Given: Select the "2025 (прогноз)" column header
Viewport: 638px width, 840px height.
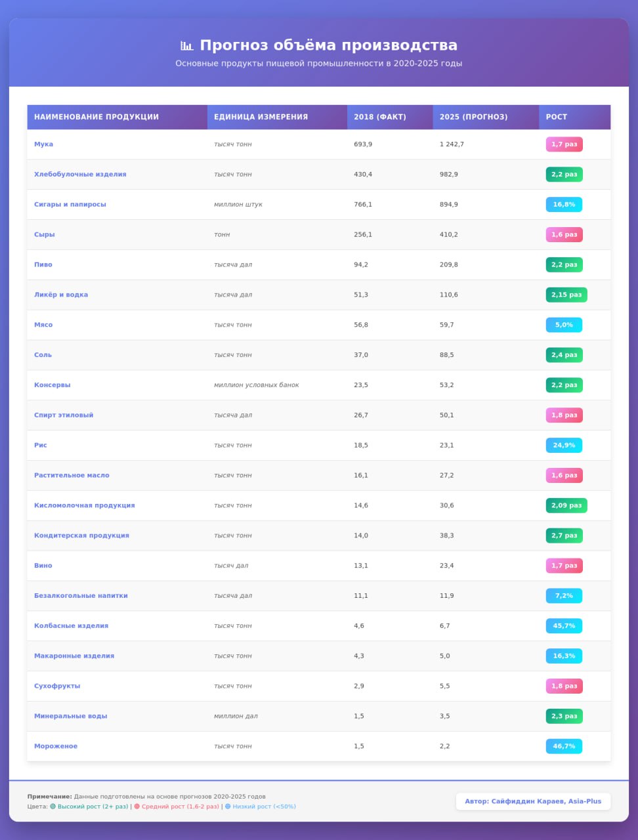Looking at the screenshot, I should (x=473, y=117).
